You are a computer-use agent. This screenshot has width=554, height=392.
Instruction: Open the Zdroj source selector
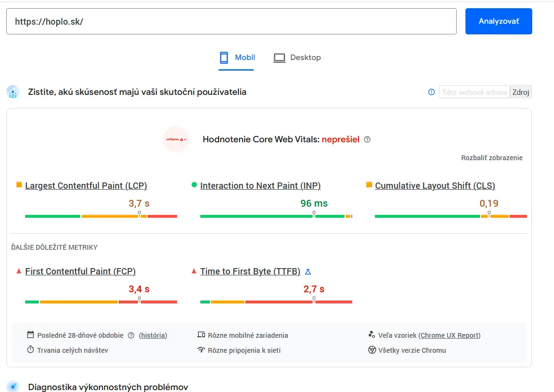point(520,92)
